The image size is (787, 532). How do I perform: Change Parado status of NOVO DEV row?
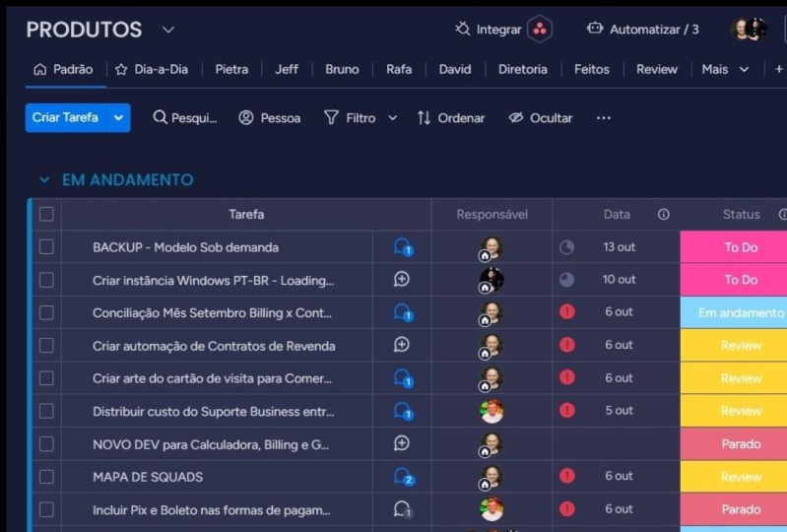coord(733,444)
